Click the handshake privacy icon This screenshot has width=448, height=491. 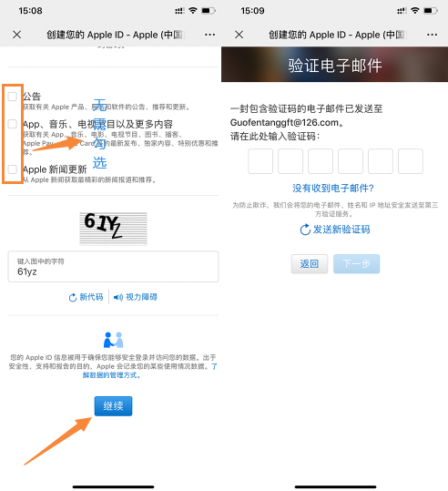point(113,340)
